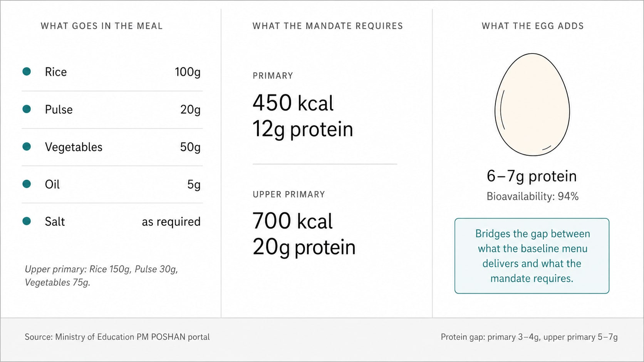
Task: Click the teal bullet beside Vegetables
Action: 27,147
